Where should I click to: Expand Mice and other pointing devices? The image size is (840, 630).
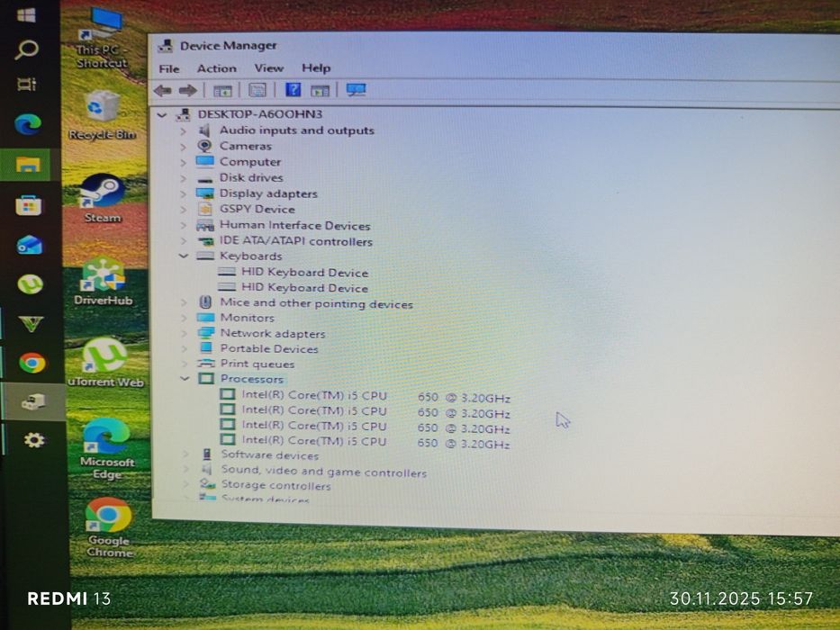click(185, 302)
